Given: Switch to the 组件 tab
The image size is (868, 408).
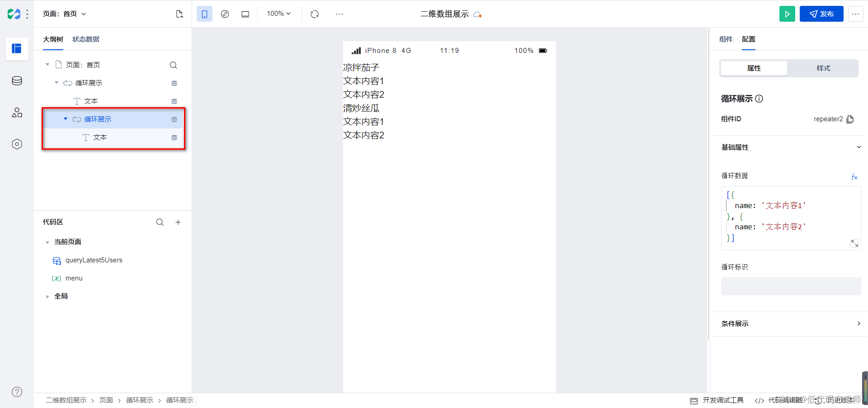Looking at the screenshot, I should 726,39.
